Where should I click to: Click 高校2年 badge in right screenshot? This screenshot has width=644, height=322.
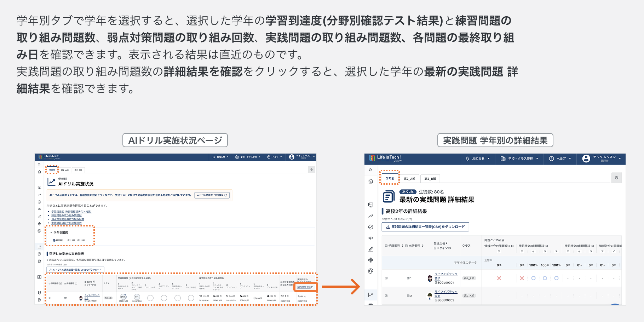tap(408, 192)
